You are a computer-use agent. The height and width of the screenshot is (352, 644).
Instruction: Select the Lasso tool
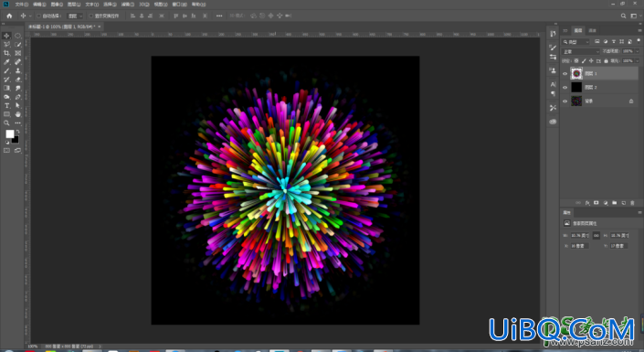[x=6, y=45]
